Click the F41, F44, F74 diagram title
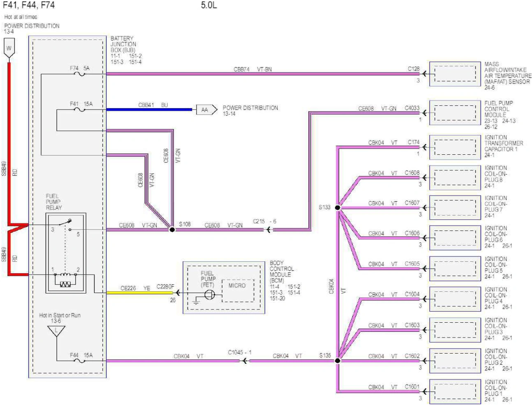Screen dimensions: 532x405 point(29,5)
